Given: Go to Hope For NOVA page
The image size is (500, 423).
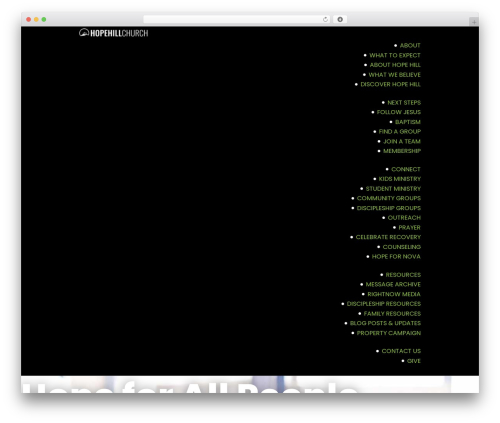Looking at the screenshot, I should click(x=396, y=256).
